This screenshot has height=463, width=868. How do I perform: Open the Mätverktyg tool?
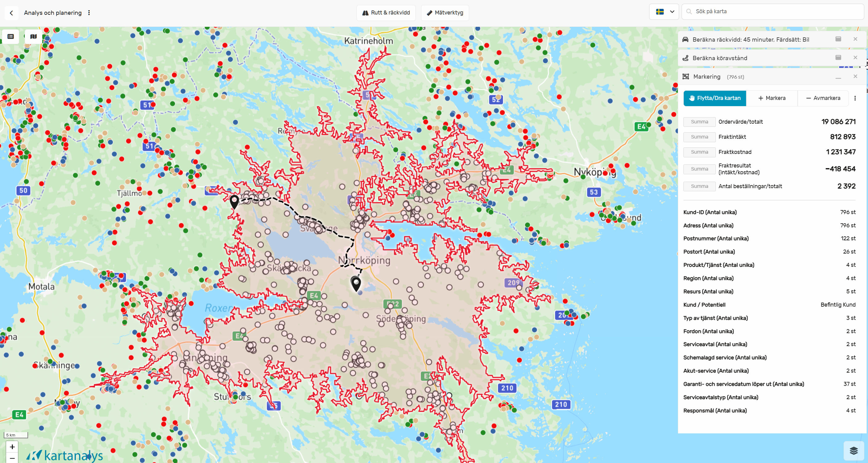[445, 13]
